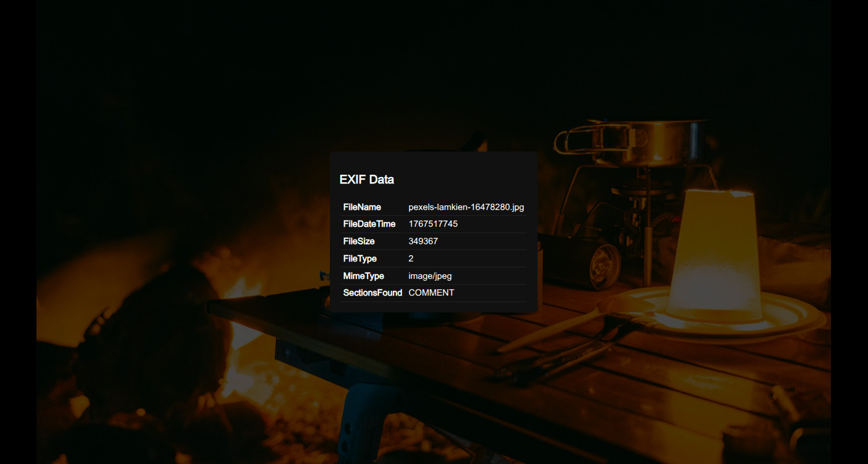
Task: Select the MimeType label
Action: 363,276
